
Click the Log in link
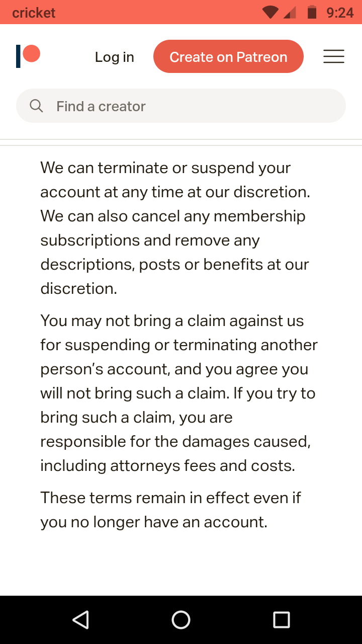coord(115,57)
